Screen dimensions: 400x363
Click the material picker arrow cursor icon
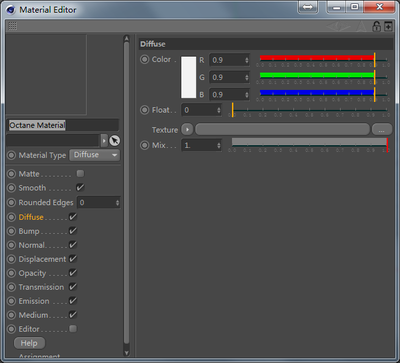(x=114, y=141)
